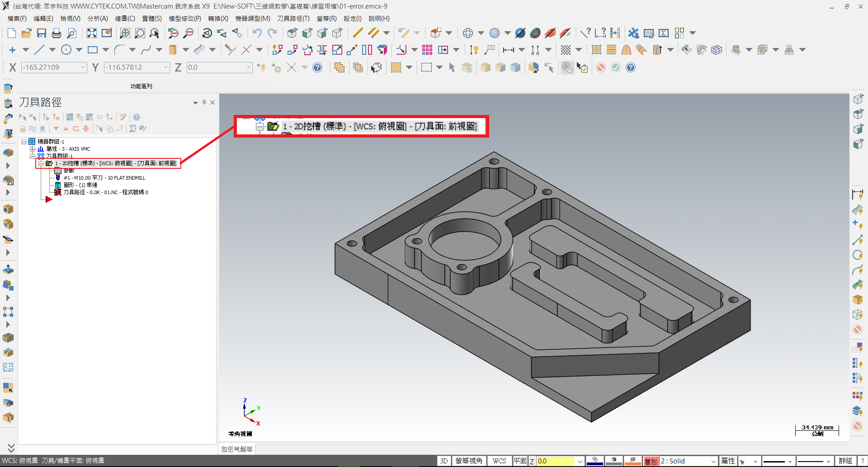Open the 刀具路徑(T) menu
The width and height of the screenshot is (868, 467).
(293, 19)
